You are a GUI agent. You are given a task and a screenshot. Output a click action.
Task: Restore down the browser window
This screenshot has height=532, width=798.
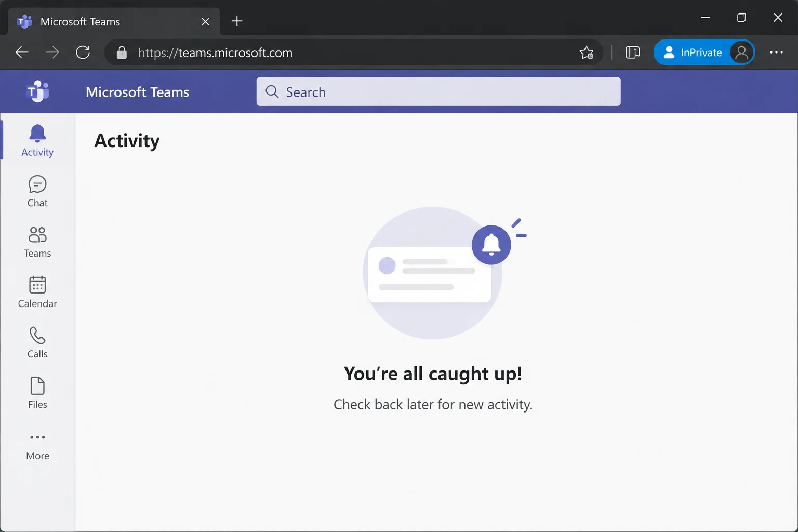(x=741, y=18)
